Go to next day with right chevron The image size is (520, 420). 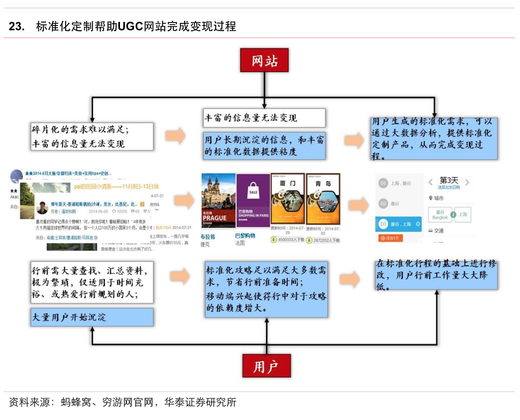[x=467, y=182]
